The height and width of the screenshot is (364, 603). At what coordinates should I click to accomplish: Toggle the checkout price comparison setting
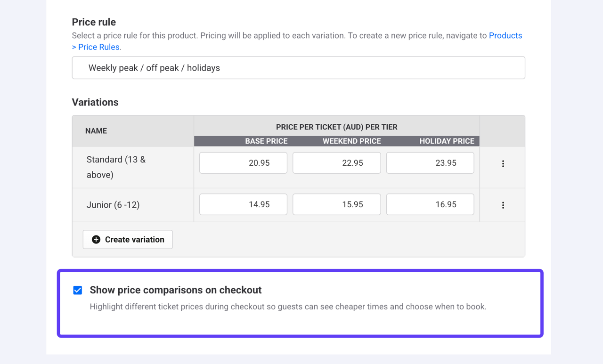[x=77, y=290]
